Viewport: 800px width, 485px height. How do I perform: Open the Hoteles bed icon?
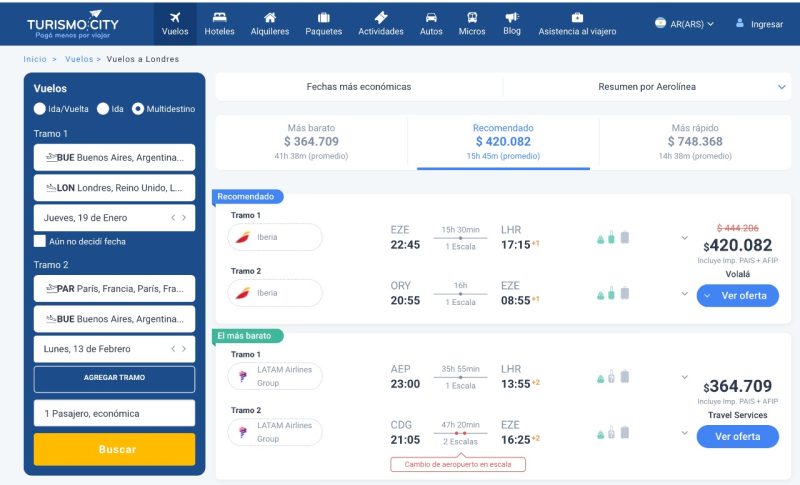pyautogui.click(x=219, y=18)
